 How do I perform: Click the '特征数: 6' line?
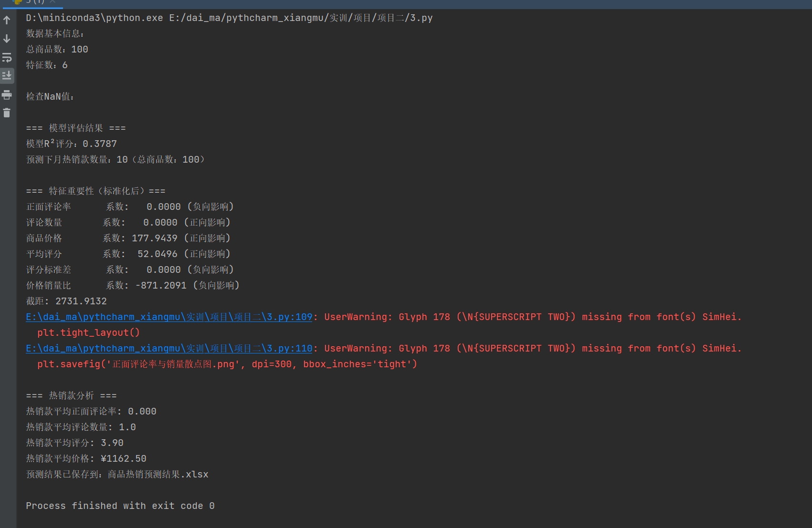tap(47, 65)
